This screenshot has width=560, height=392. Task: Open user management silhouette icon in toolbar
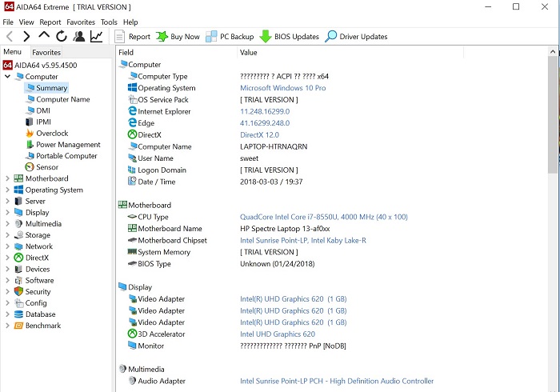click(79, 36)
